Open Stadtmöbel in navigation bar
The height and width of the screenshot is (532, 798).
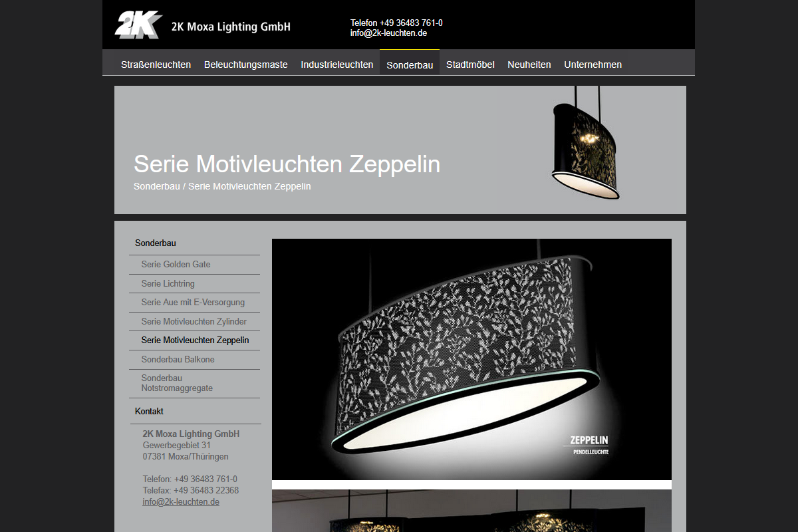tap(470, 65)
